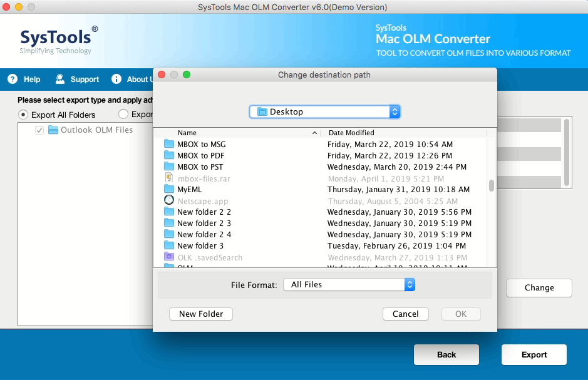Open the File Format All Files dropdown
The image size is (588, 380).
point(349,284)
